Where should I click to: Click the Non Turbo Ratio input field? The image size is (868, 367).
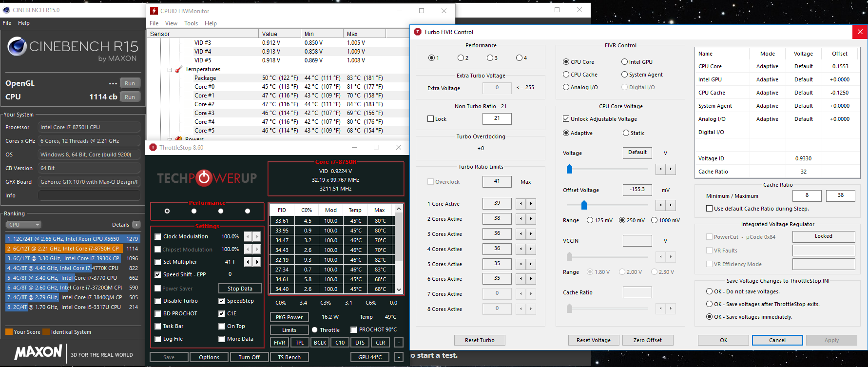pyautogui.click(x=497, y=118)
